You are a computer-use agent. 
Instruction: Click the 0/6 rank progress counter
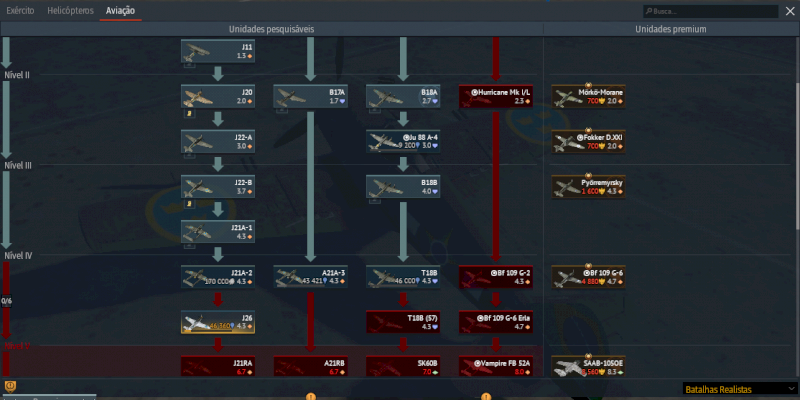point(7,301)
